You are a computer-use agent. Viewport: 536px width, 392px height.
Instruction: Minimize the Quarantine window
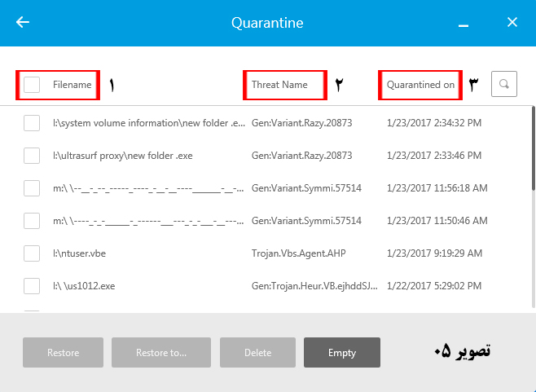(464, 24)
